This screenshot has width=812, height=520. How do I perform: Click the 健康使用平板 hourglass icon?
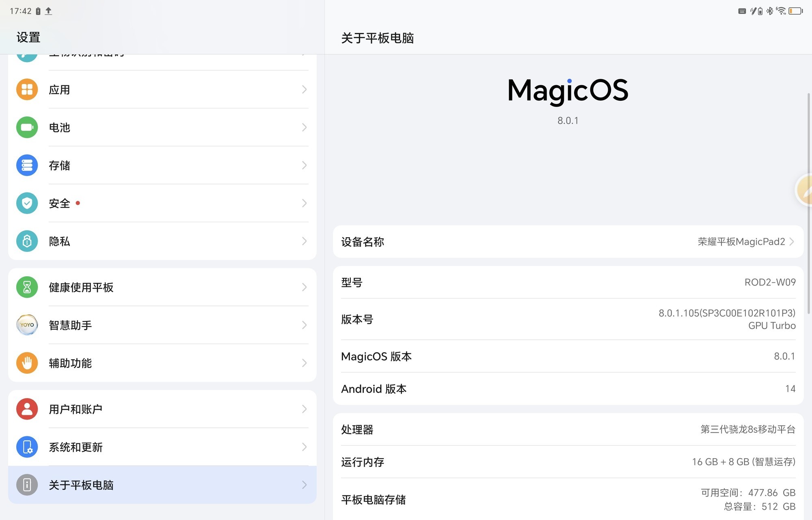[x=26, y=287]
